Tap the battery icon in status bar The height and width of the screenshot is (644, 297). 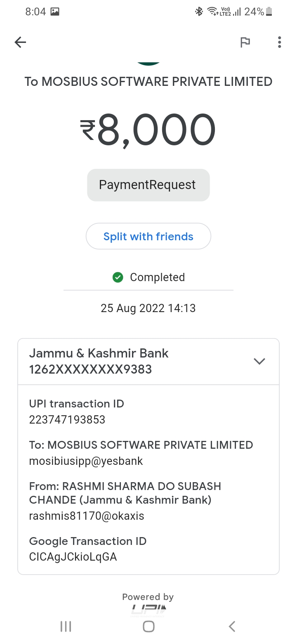(269, 12)
